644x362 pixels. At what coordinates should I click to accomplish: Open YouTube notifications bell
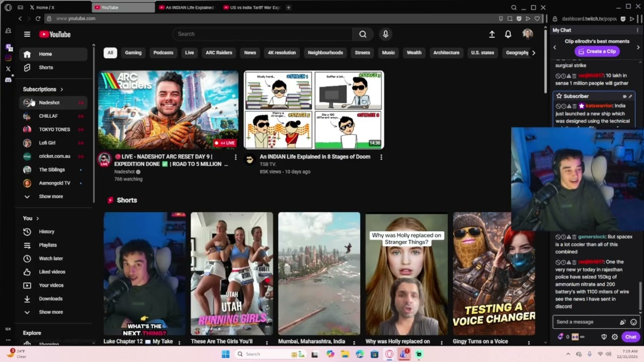(508, 34)
